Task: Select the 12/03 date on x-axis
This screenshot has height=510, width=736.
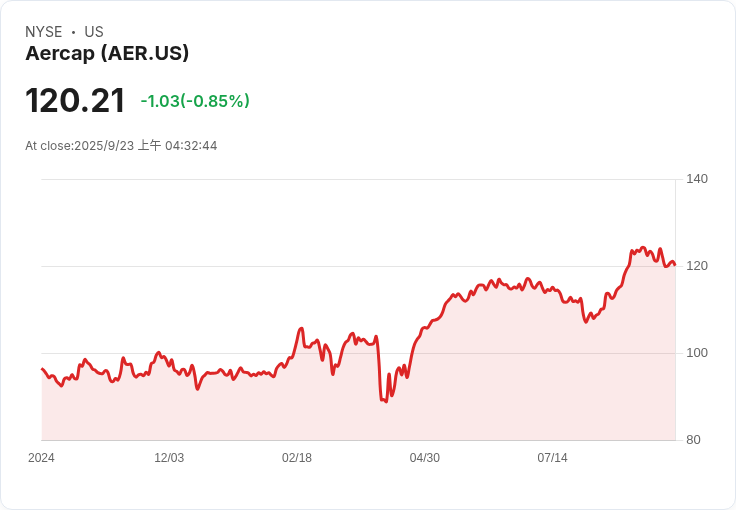Action: pos(169,458)
